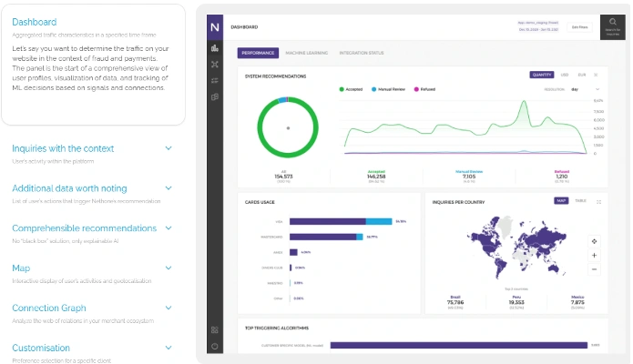
Task: Select the Table view for inquiries
Action: click(x=580, y=201)
